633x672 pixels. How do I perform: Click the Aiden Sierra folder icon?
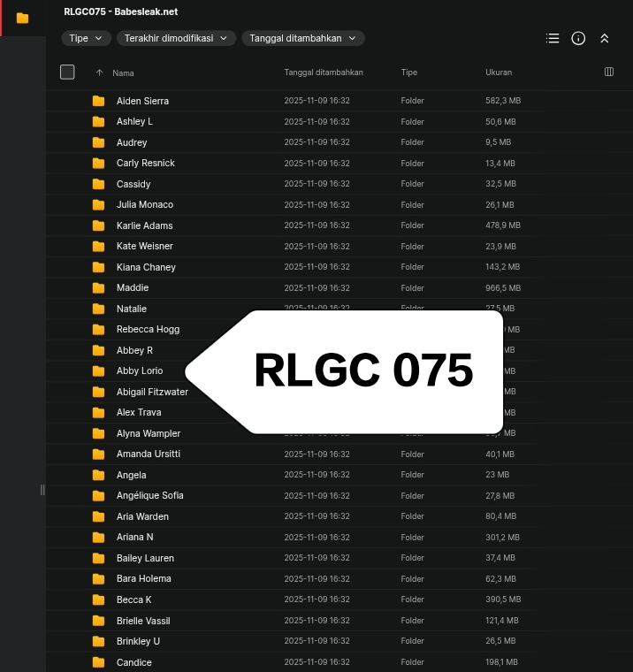click(98, 101)
